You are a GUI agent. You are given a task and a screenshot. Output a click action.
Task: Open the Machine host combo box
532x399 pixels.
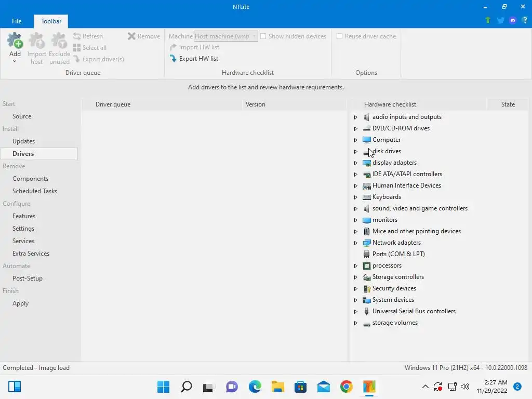225,36
